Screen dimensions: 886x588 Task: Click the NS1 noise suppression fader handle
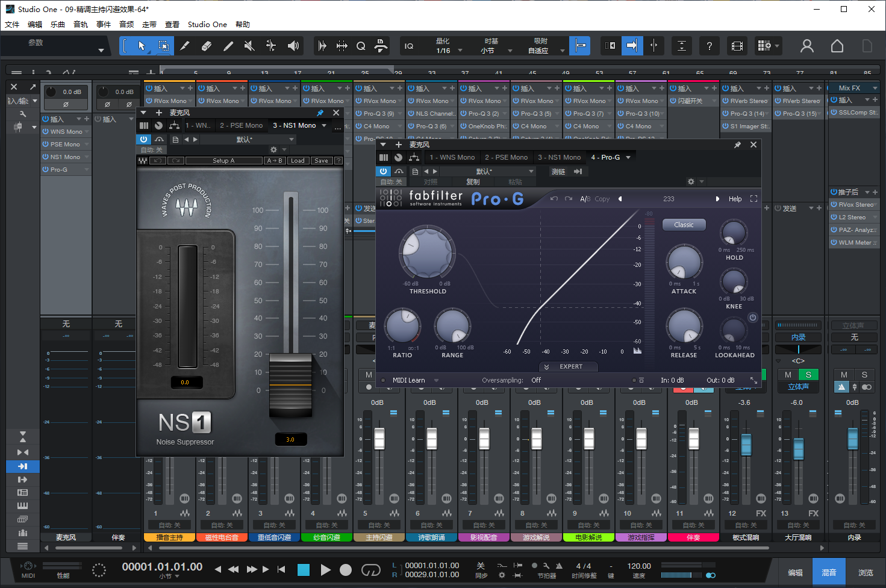290,385
